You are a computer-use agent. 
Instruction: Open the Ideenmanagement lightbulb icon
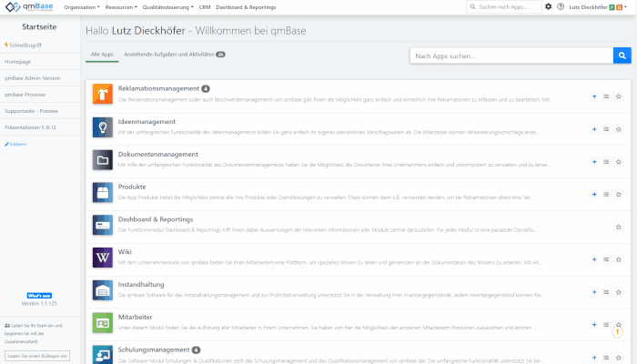point(102,127)
